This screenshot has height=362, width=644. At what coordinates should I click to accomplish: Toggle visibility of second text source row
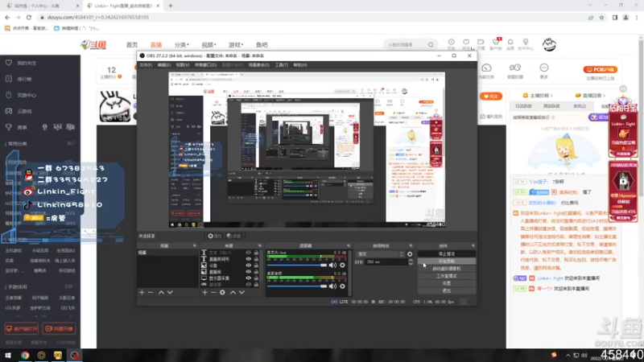coord(248,259)
